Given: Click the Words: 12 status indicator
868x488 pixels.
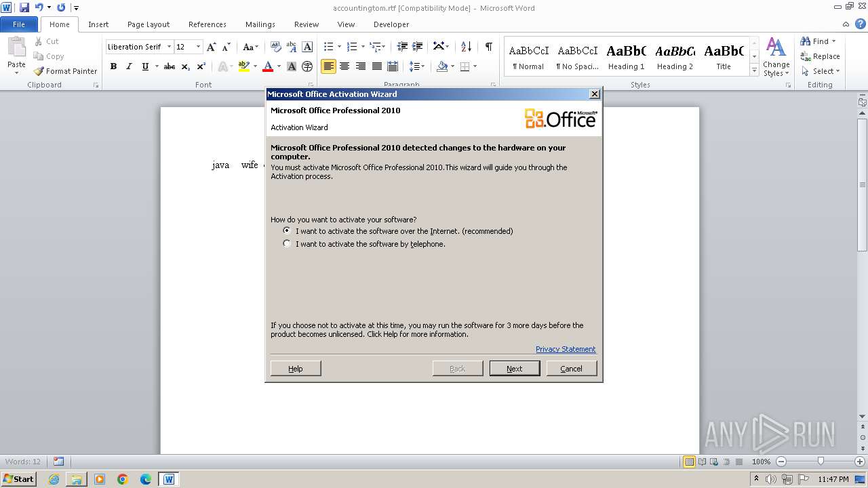Looking at the screenshot, I should (x=23, y=462).
